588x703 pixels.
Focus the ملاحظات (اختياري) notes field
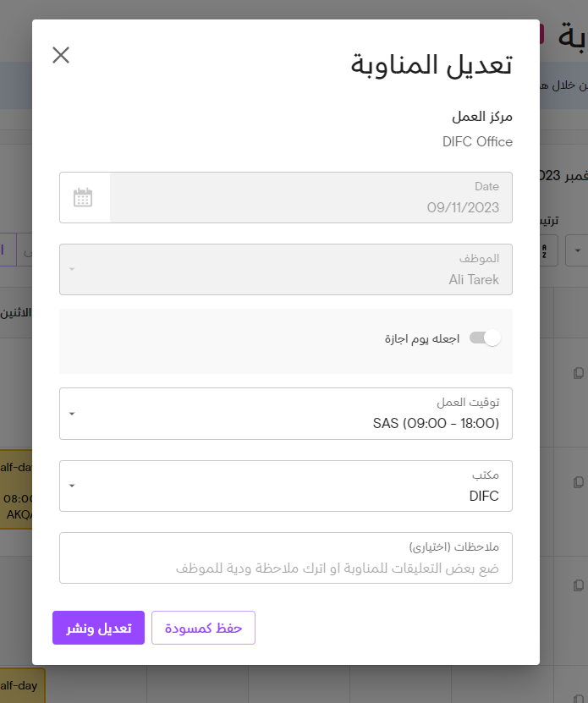pyautogui.click(x=286, y=557)
